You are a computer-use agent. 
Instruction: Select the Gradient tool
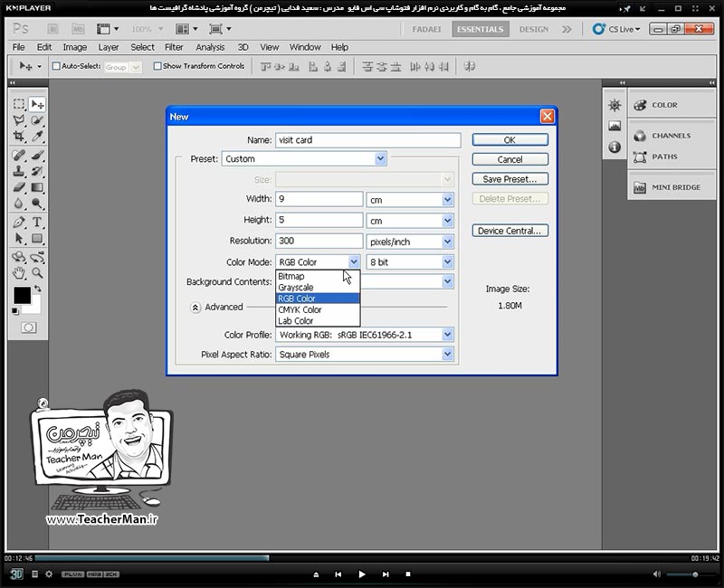pos(37,187)
